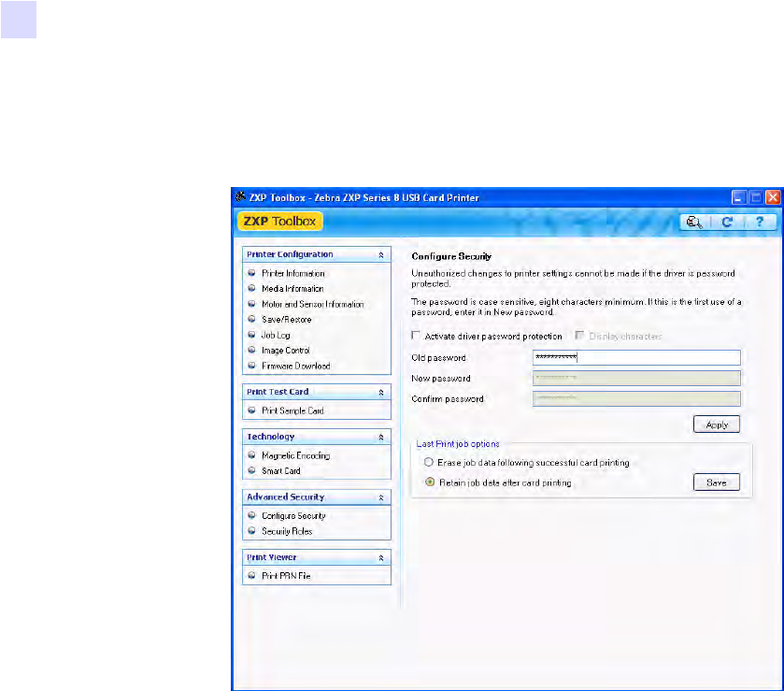Click the New password field

point(636,378)
